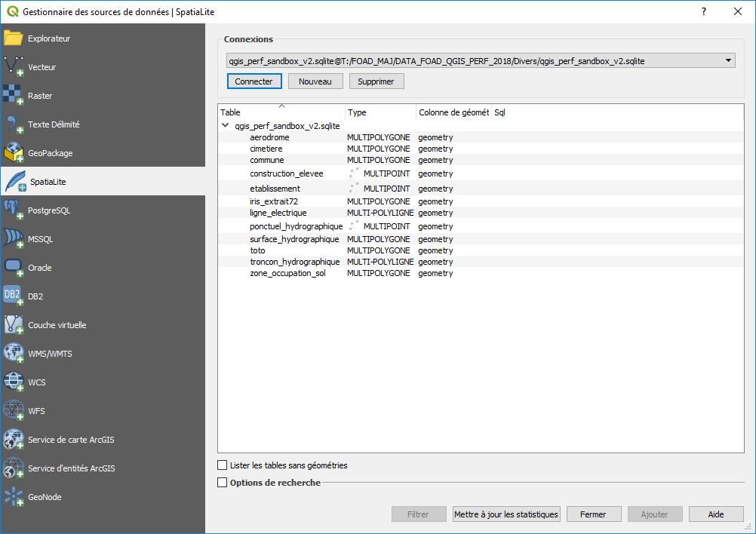Toggle the Options de recherche checkbox

[222, 483]
